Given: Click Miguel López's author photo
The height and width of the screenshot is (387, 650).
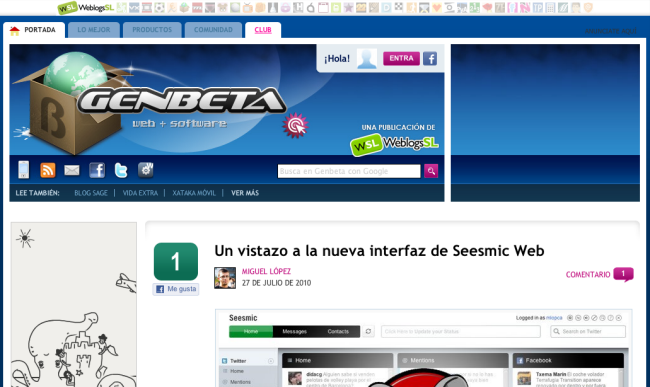Looking at the screenshot, I should (x=225, y=278).
